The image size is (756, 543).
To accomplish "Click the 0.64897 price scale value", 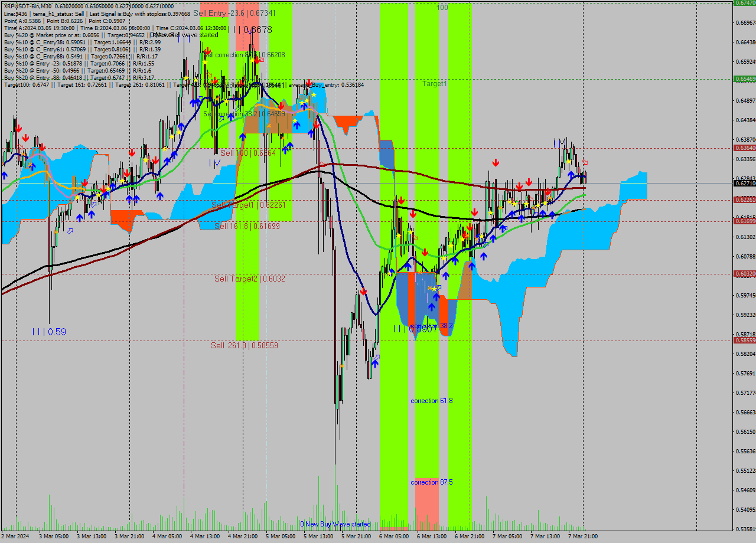I will (745, 100).
